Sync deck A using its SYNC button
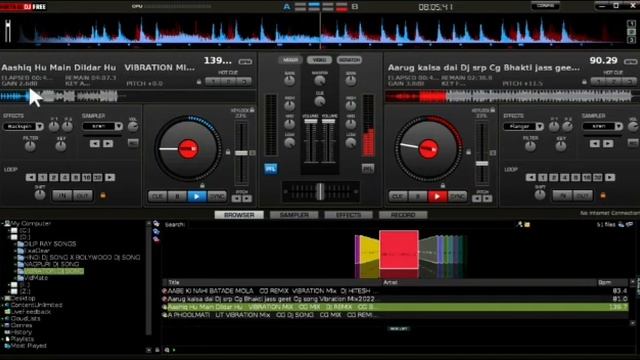Screen dimensions: 640x360 [216, 196]
